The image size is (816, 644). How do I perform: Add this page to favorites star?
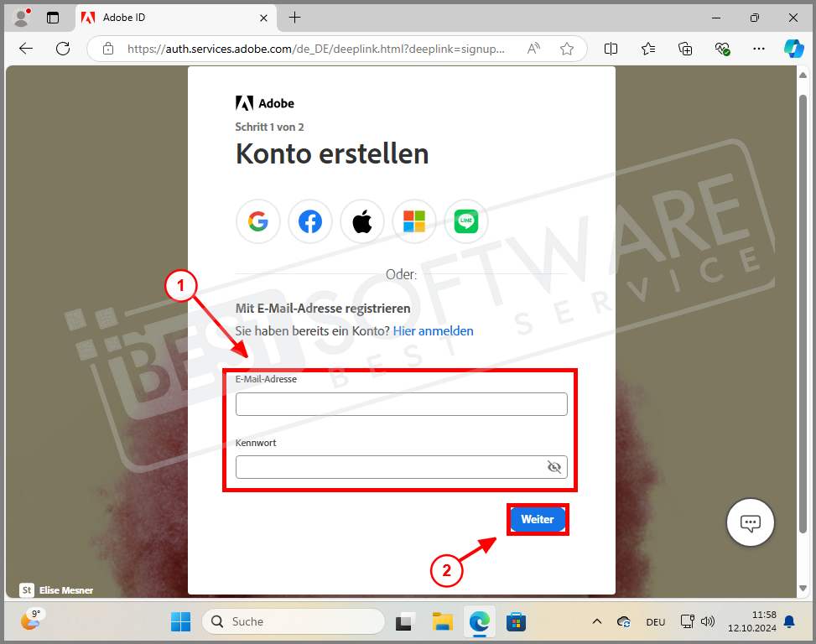point(567,49)
